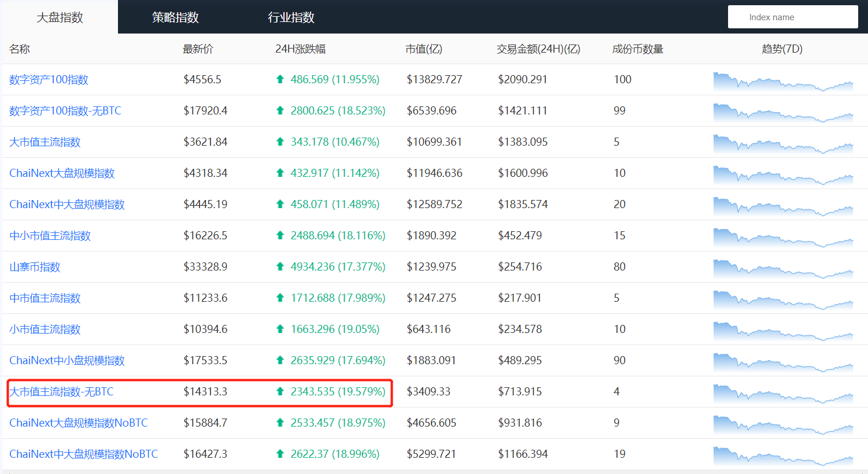Image resolution: width=868 pixels, height=474 pixels.
Task: Open the 行业指数 tab
Action: (291, 17)
